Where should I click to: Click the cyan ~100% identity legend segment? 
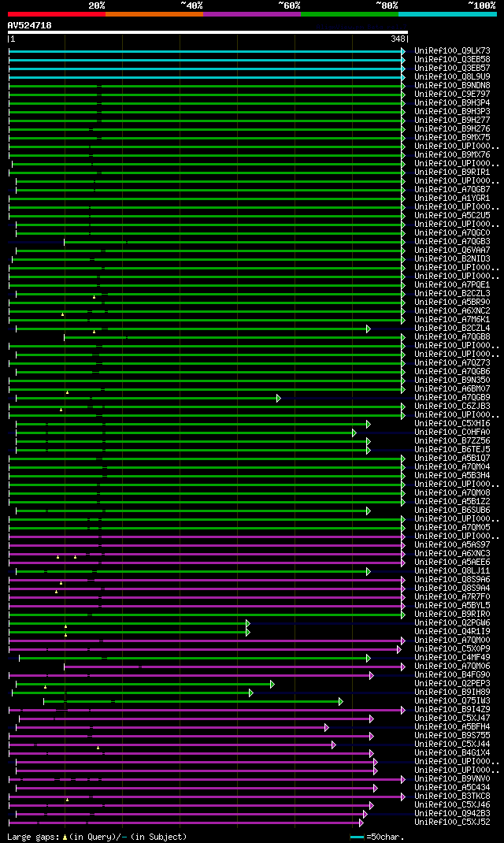click(447, 14)
